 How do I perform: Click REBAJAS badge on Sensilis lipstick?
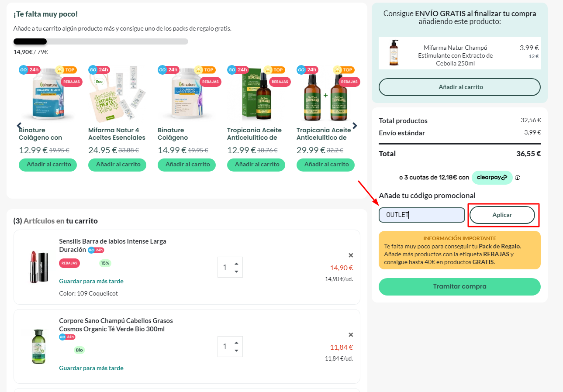coord(69,263)
